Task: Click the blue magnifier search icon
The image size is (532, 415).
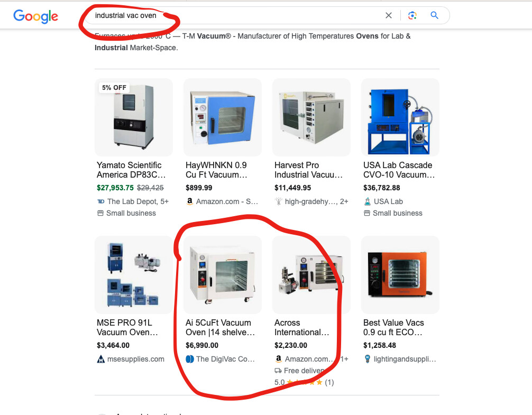Action: coord(434,15)
